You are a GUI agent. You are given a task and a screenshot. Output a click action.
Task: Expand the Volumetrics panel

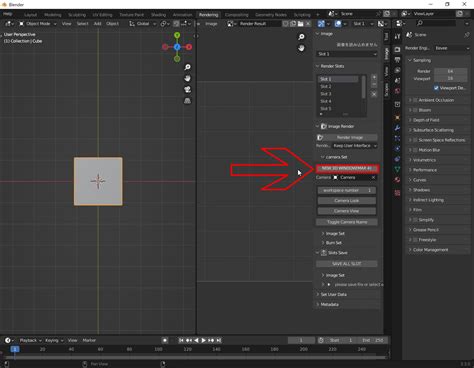(x=424, y=160)
